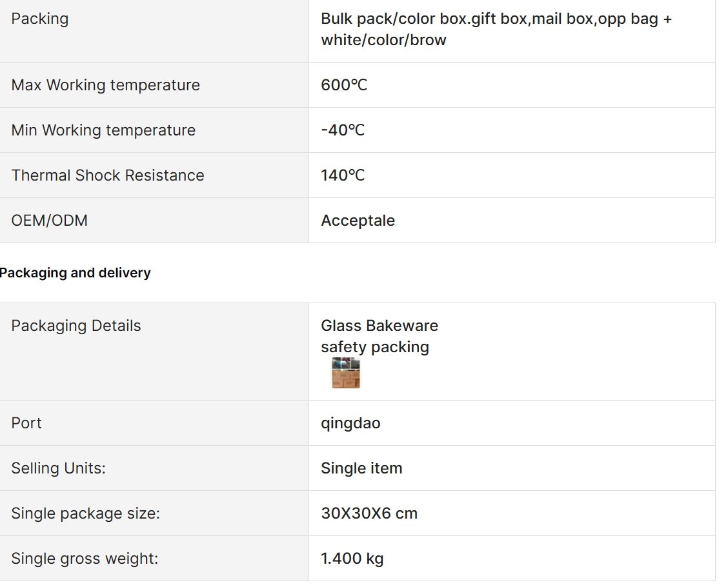728x587 pixels.
Task: Click the Bulk pack/color box packing value
Action: (496, 29)
